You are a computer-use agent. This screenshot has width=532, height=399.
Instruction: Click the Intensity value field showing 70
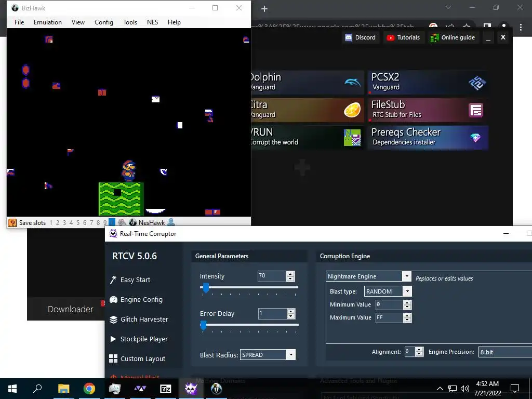(272, 276)
